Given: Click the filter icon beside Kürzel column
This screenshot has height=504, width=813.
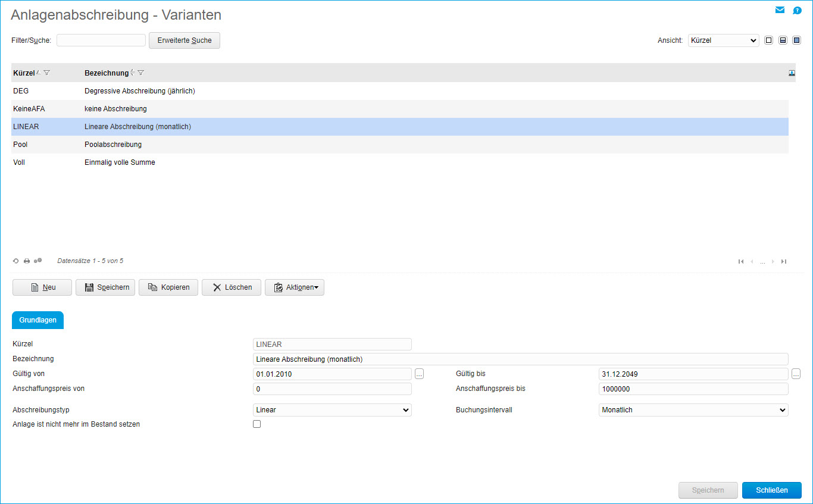Looking at the screenshot, I should tap(47, 73).
